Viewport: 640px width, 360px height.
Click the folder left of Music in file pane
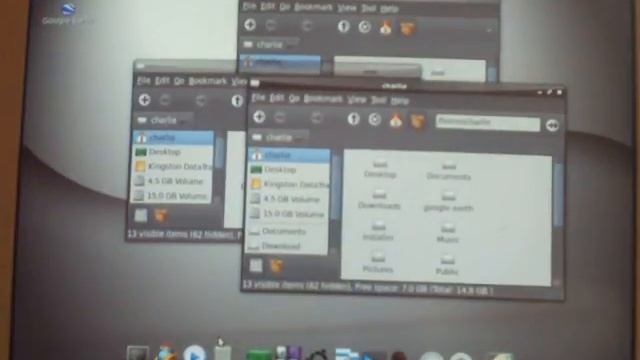click(378, 232)
